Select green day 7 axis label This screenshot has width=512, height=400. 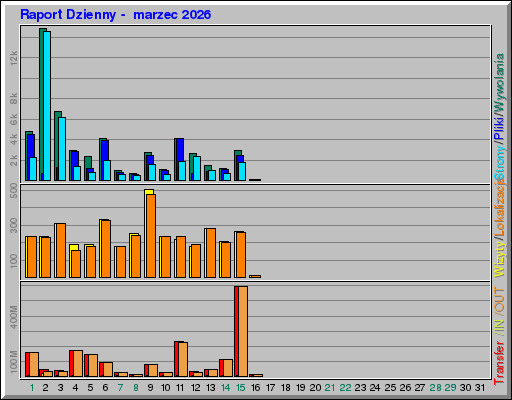point(120,388)
